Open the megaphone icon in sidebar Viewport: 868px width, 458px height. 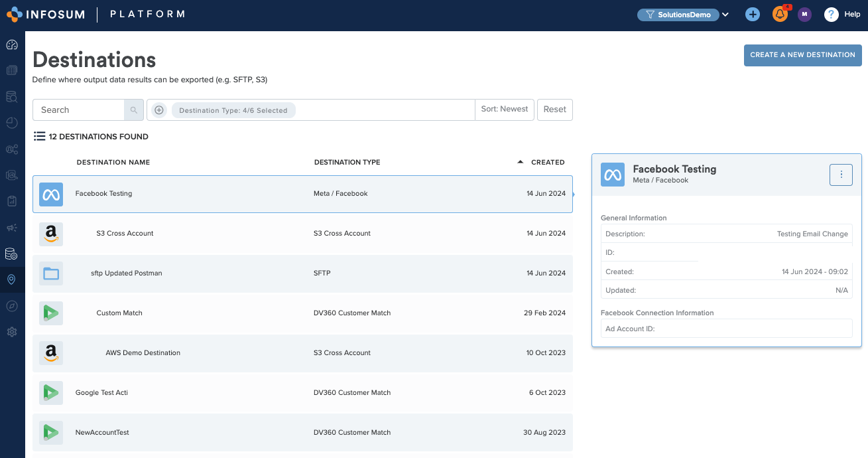12,228
